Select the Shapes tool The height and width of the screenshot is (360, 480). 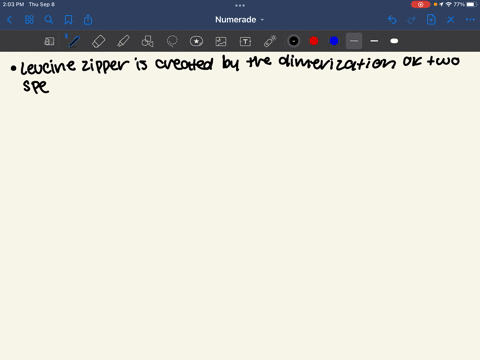point(147,41)
